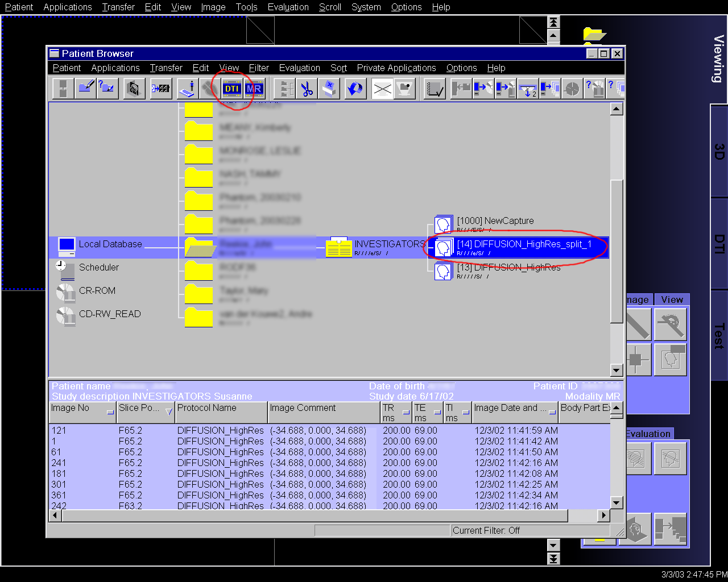This screenshot has height=582, width=728.
Task: Click Image Date and... column header
Action: [x=515, y=412]
